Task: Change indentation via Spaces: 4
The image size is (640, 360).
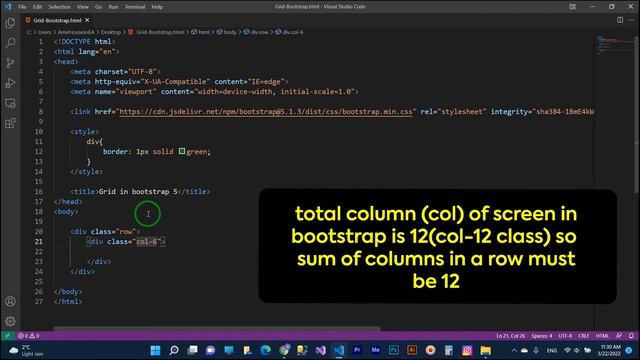Action: click(542, 336)
